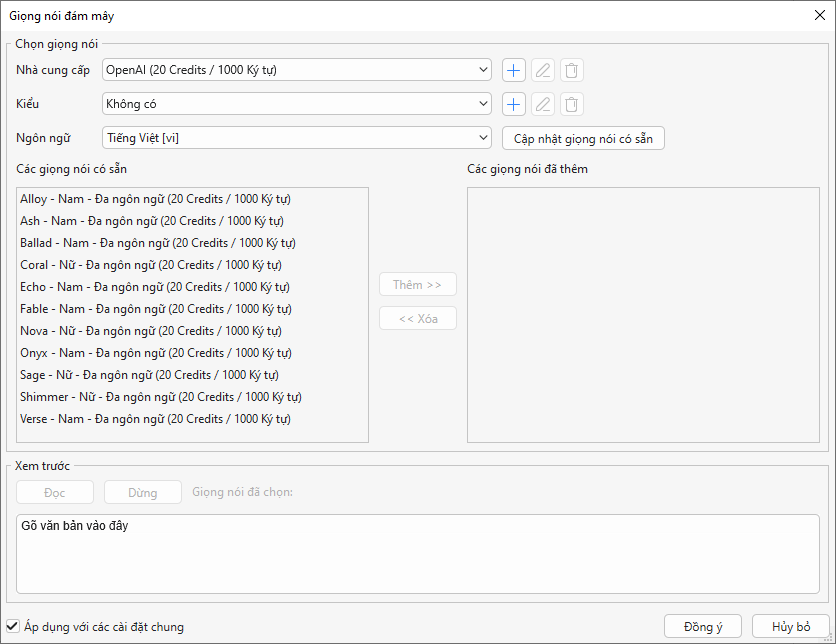Click the trash icon beside Nhà cung cấp
836x644 pixels.
[x=571, y=70]
